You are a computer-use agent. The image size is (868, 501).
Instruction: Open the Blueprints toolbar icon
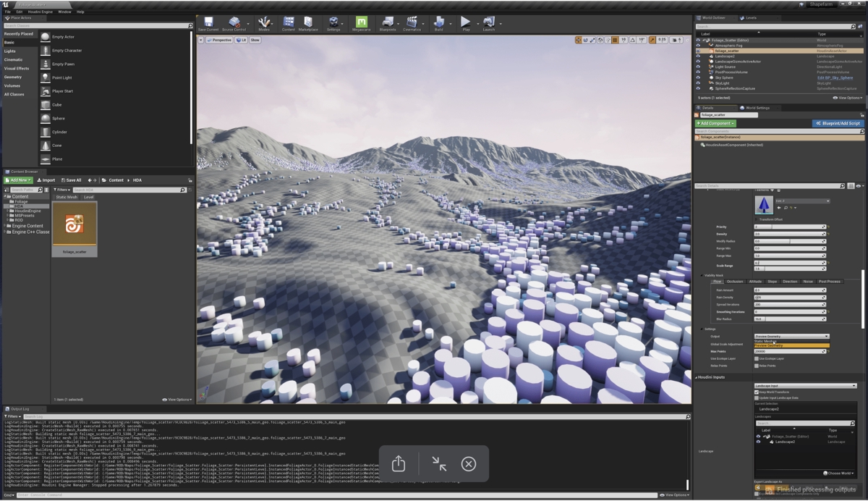[x=388, y=24]
